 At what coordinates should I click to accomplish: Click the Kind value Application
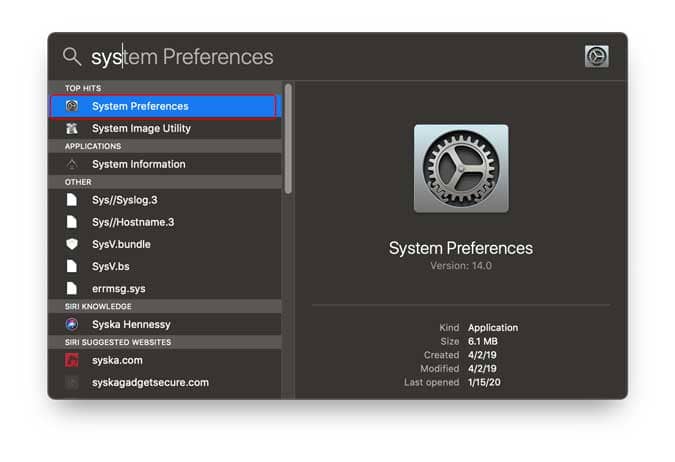[x=493, y=328]
